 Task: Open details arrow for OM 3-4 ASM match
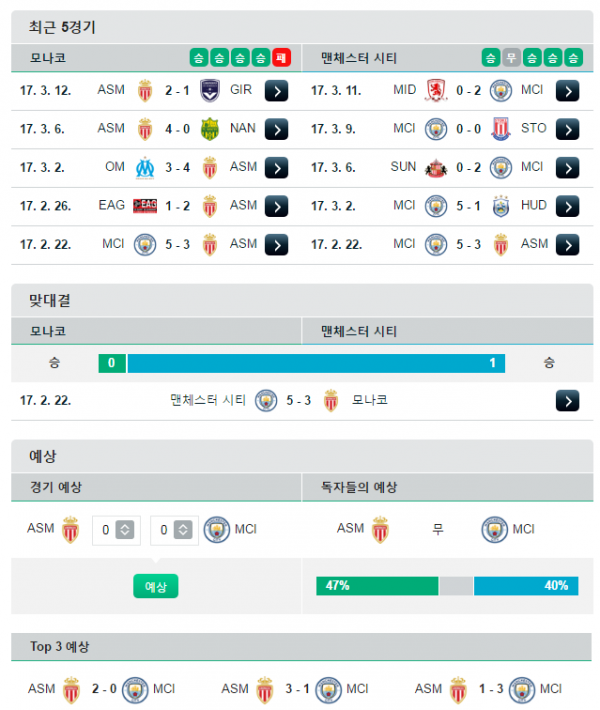pyautogui.click(x=276, y=168)
